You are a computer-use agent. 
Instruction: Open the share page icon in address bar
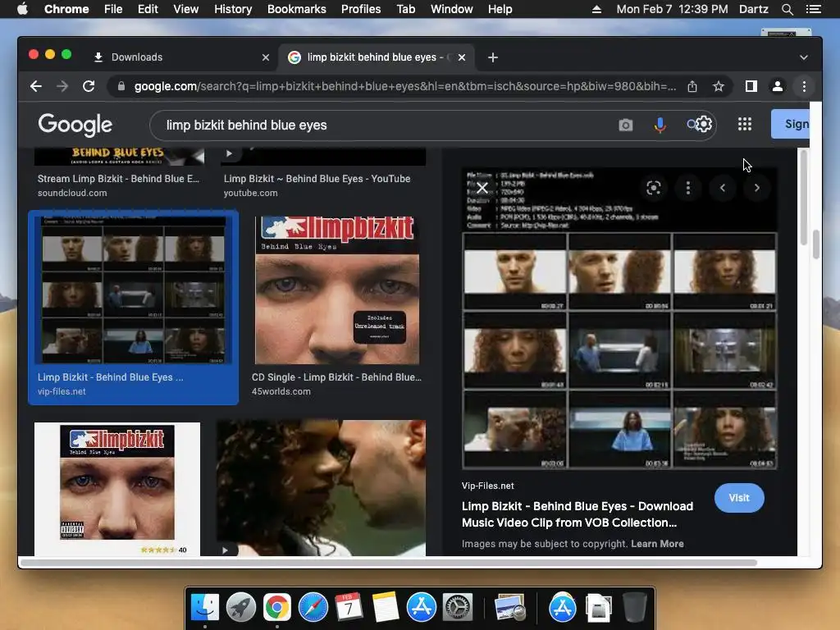click(692, 86)
